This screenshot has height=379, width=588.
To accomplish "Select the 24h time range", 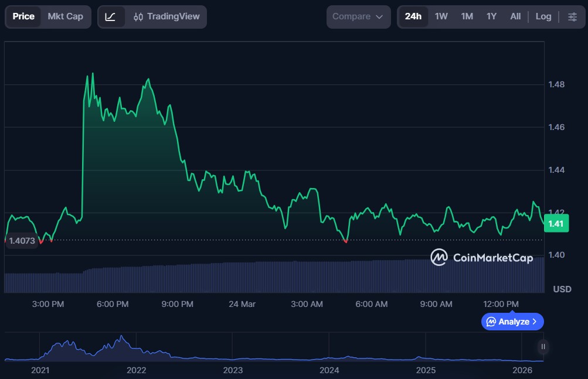I will pyautogui.click(x=413, y=16).
